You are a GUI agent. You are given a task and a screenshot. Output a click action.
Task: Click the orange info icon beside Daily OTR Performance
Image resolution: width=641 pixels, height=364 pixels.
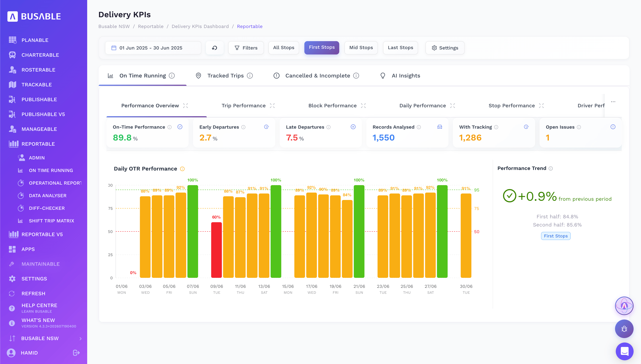(x=182, y=169)
